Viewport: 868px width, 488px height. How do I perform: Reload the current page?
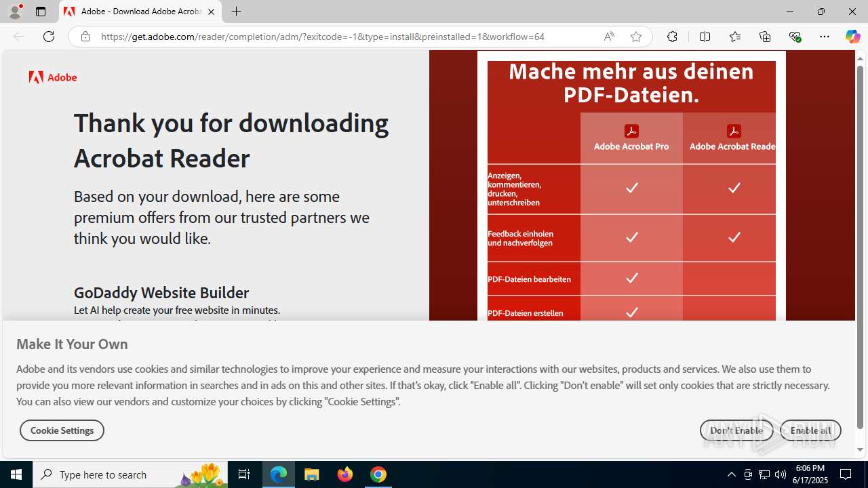(x=49, y=37)
